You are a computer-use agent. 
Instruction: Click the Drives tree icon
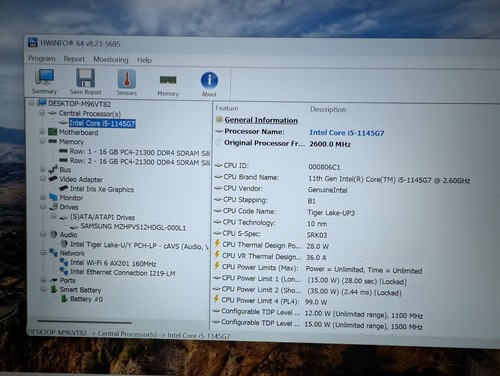pyautogui.click(x=53, y=207)
